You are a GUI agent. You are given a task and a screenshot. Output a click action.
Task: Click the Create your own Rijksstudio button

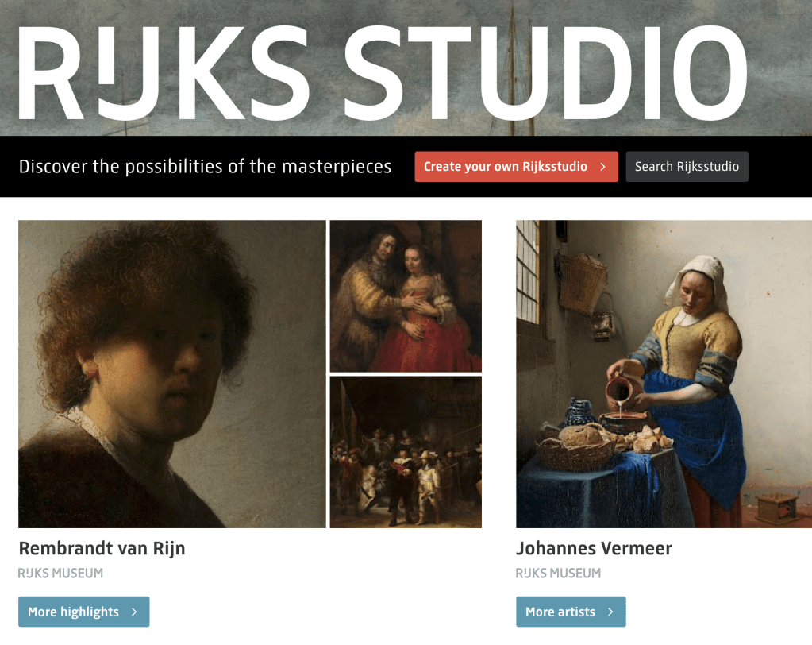coord(516,166)
